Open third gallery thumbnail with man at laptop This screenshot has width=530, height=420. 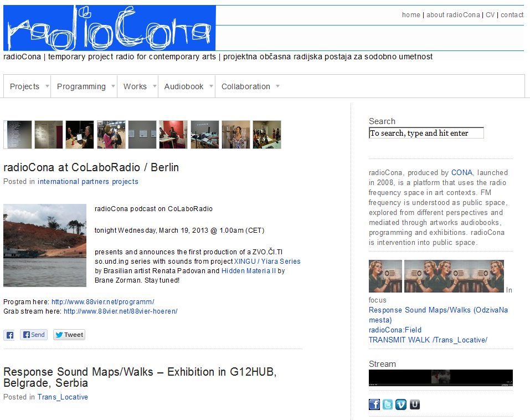(x=80, y=135)
